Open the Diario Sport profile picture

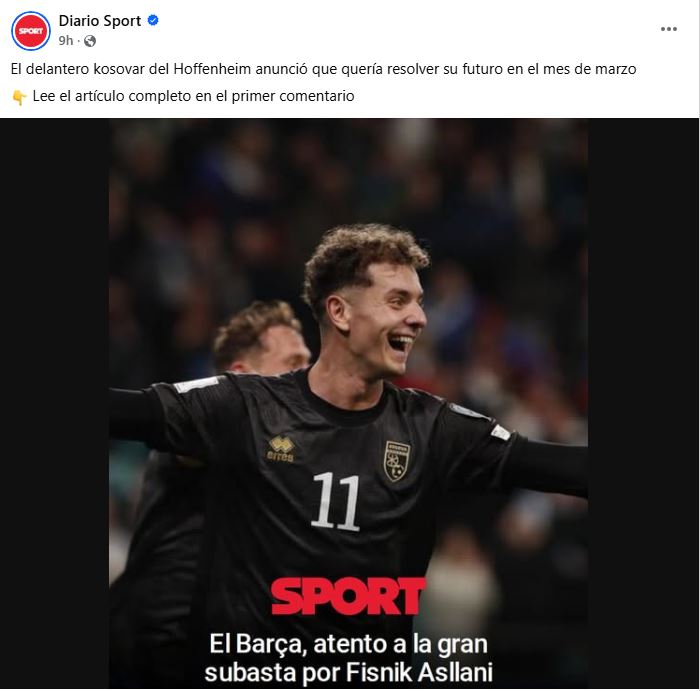31,31
